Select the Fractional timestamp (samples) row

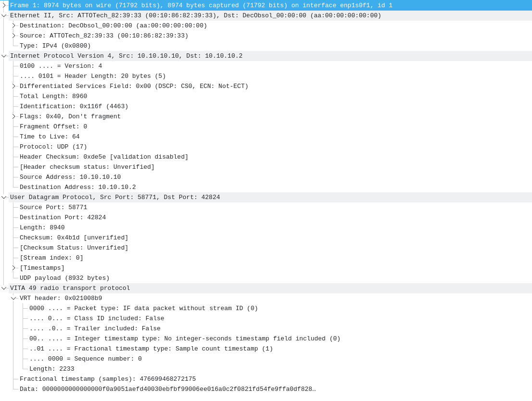(107, 379)
